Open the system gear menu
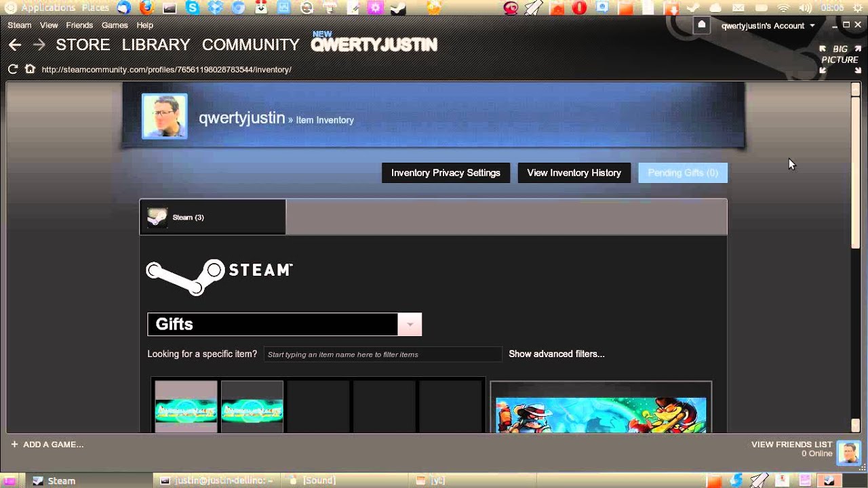Viewport: 868px width, 488px height. tap(857, 8)
